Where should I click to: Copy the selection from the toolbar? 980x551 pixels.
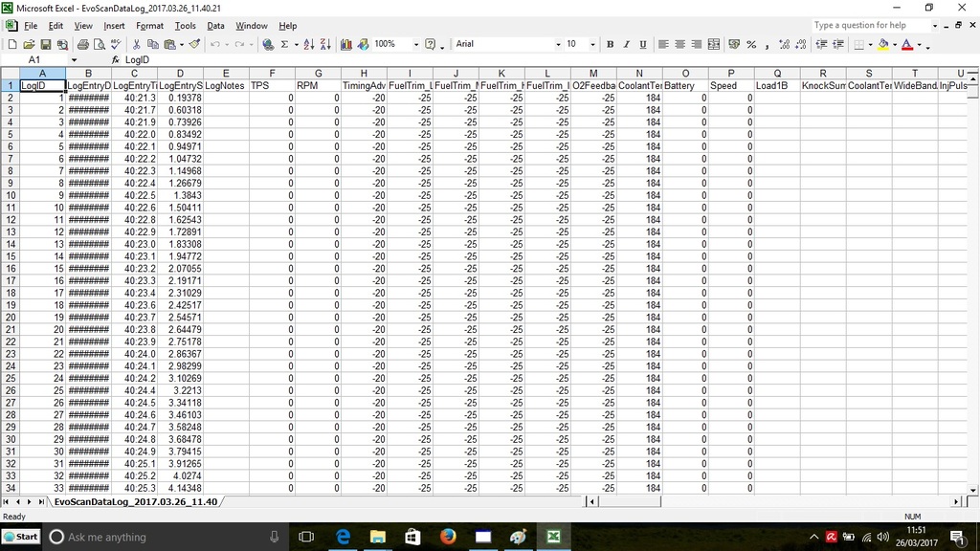click(152, 44)
